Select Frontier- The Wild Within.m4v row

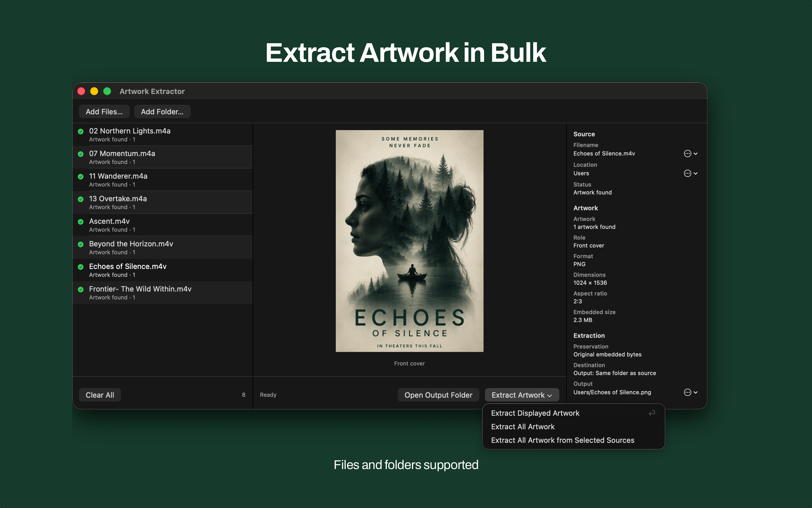pyautogui.click(x=163, y=293)
